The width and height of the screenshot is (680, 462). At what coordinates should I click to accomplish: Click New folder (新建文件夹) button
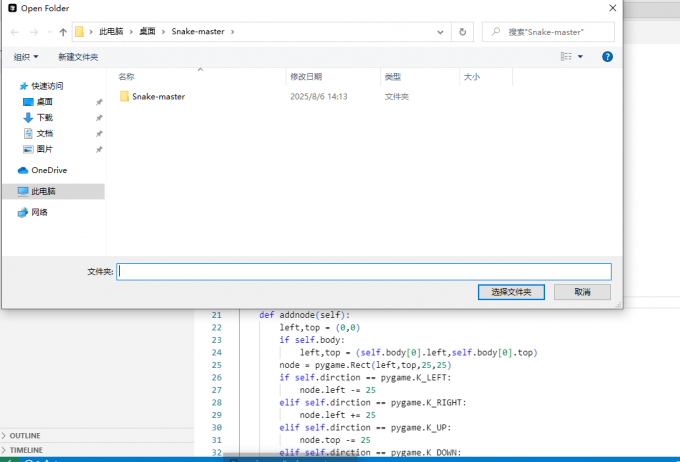[x=78, y=57]
